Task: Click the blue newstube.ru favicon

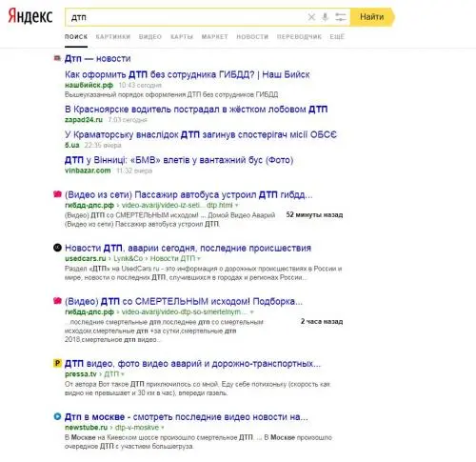Action: coord(57,416)
